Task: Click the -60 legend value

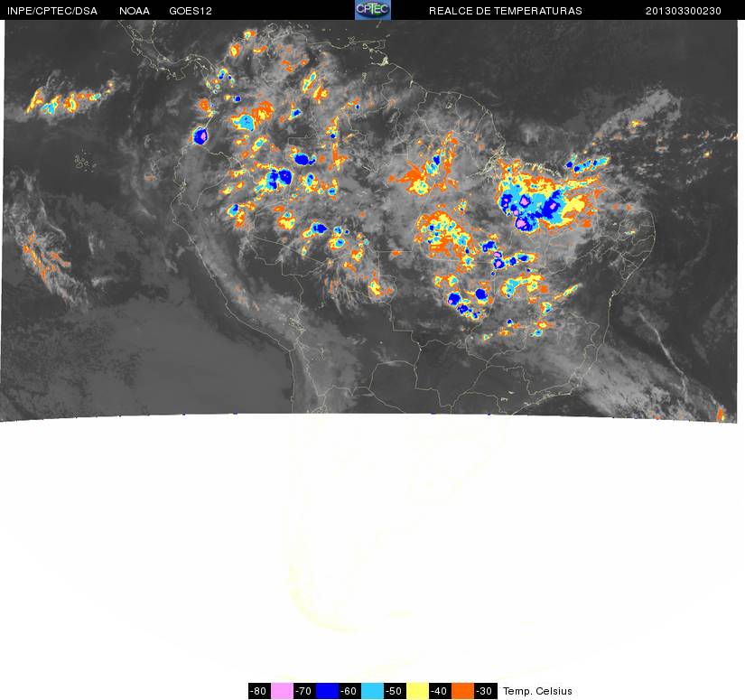Action: click(x=349, y=691)
